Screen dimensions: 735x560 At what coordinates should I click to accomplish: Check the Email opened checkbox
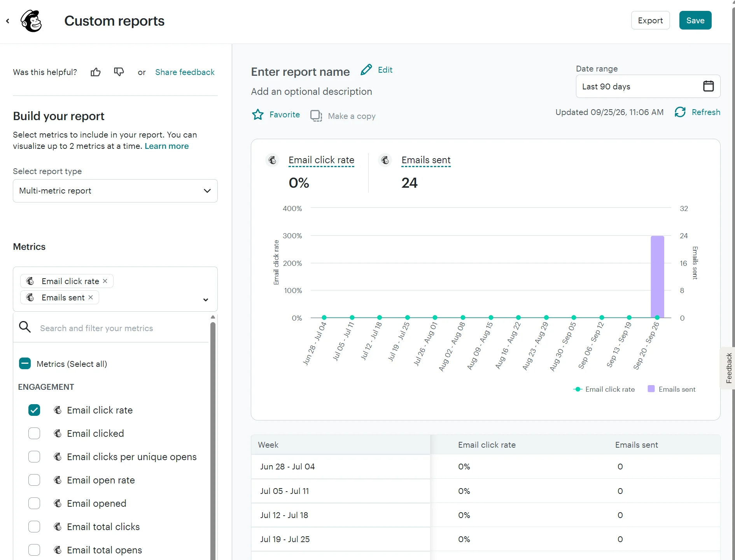(34, 503)
